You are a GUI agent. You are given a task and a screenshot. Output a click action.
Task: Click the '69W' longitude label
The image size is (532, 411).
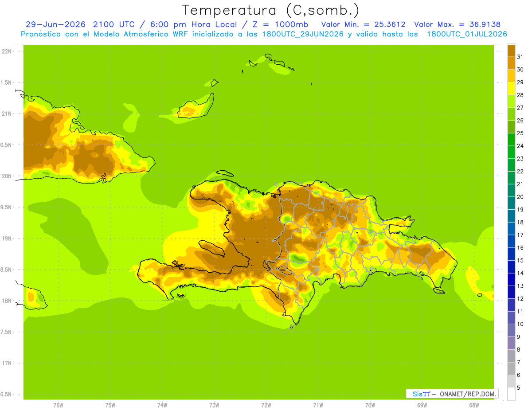click(422, 405)
